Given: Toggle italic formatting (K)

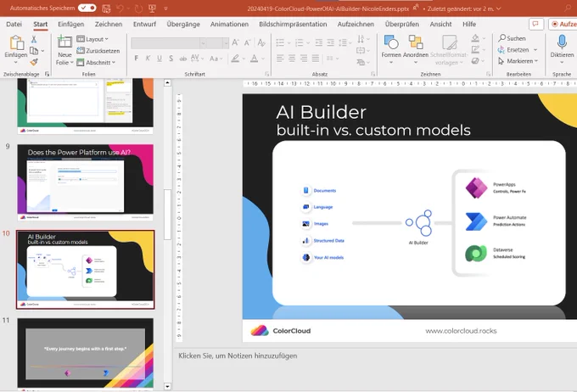Looking at the screenshot, I should [148, 59].
